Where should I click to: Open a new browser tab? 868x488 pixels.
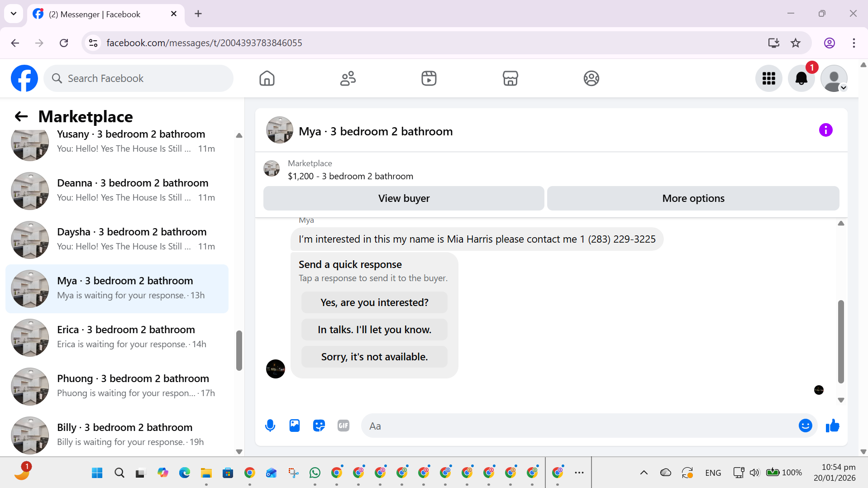tap(198, 14)
